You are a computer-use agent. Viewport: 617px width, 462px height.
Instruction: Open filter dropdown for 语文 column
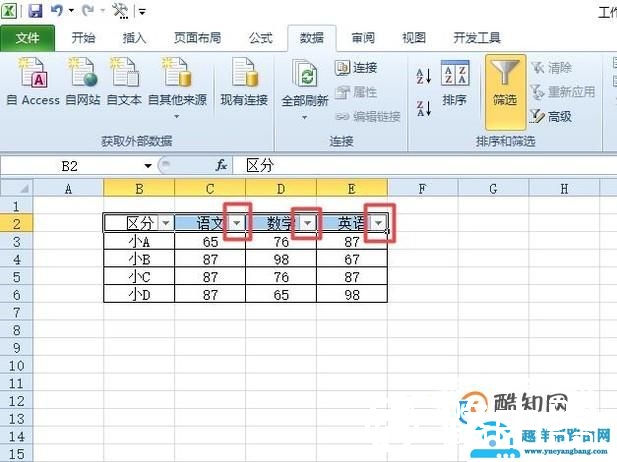(236, 223)
